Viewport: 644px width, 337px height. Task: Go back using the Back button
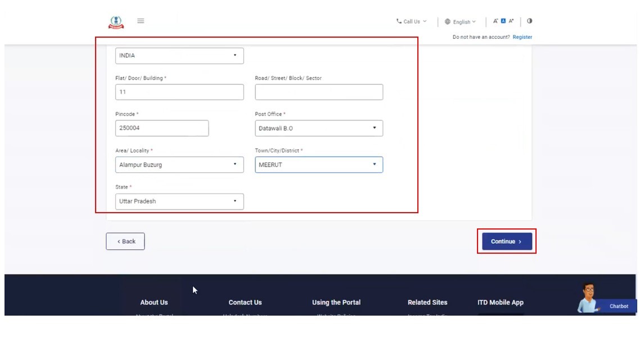coord(125,241)
